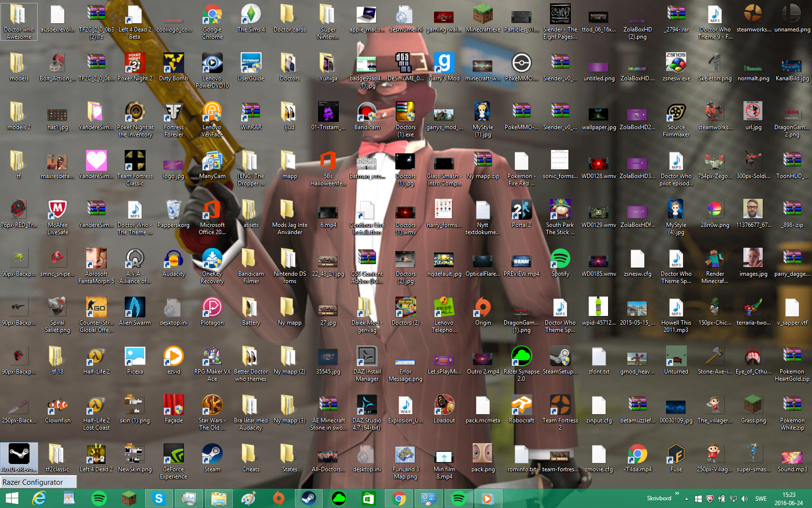Select the DAZ Install Manager shortcut

coord(367,364)
